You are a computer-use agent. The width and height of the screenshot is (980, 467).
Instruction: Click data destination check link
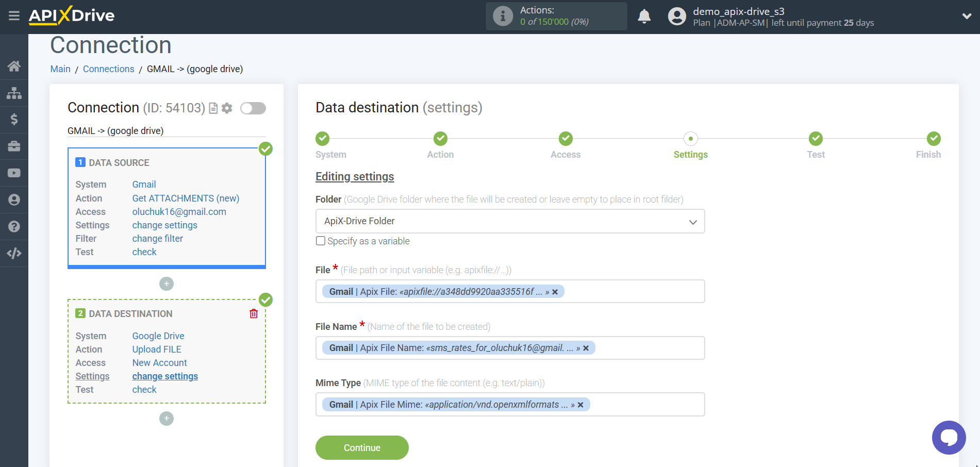pos(144,390)
